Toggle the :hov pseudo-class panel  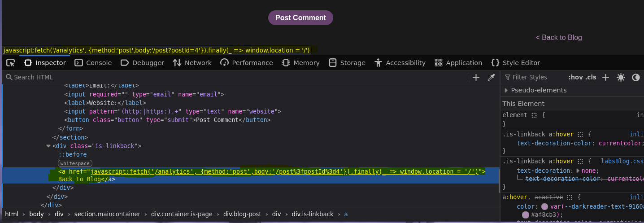(x=575, y=77)
